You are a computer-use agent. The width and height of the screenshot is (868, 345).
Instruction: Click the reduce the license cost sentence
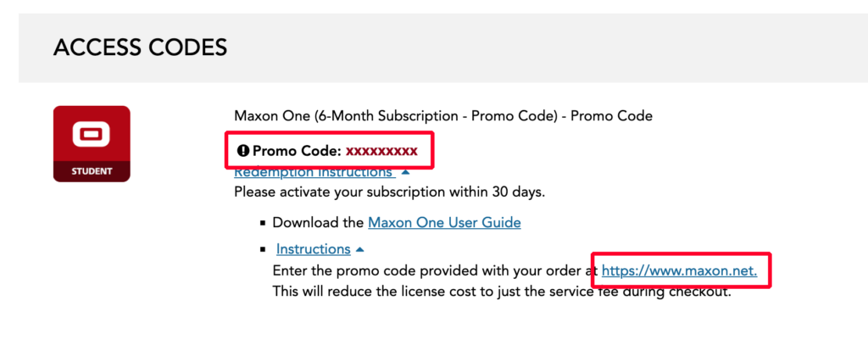coord(502,292)
